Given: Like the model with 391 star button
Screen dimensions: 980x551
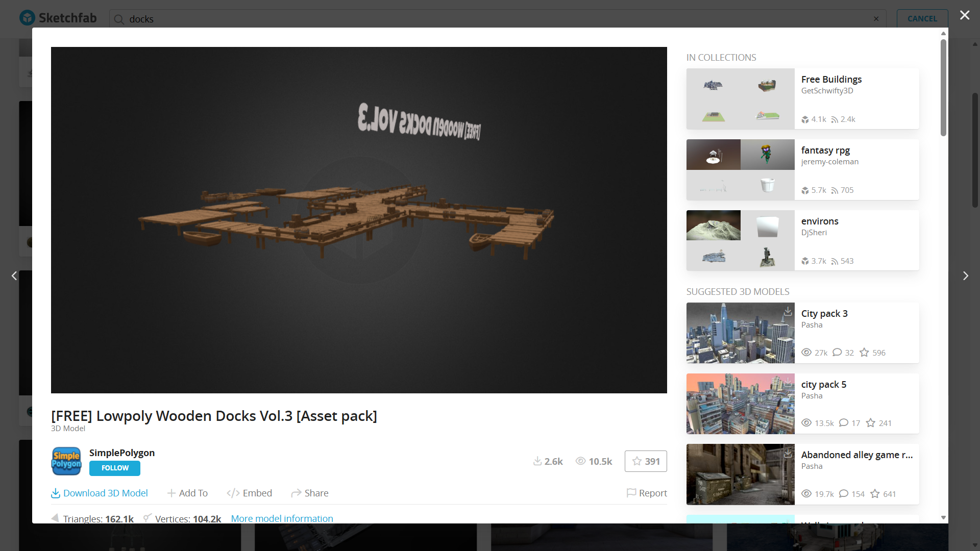Looking at the screenshot, I should point(646,461).
